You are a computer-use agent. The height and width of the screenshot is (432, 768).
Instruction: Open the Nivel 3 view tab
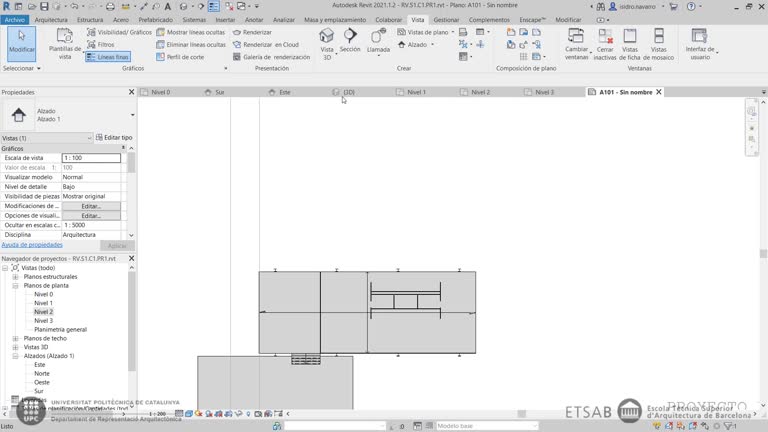[x=544, y=92]
